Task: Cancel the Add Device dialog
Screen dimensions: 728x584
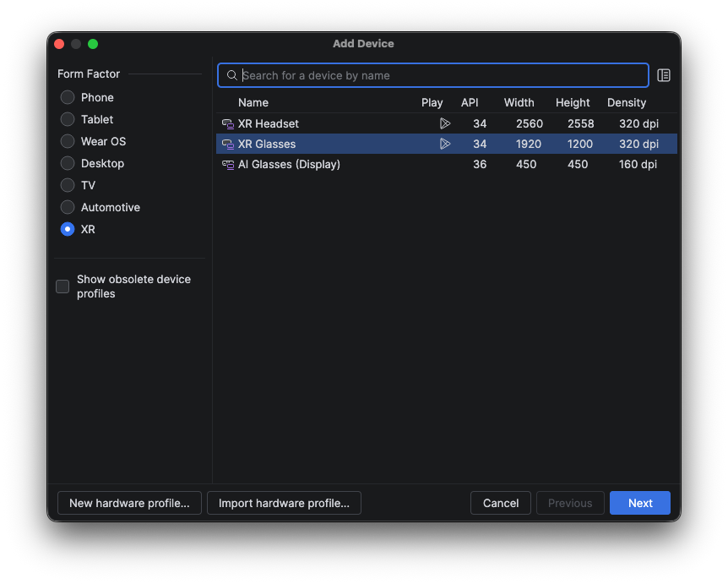Action: tap(501, 503)
